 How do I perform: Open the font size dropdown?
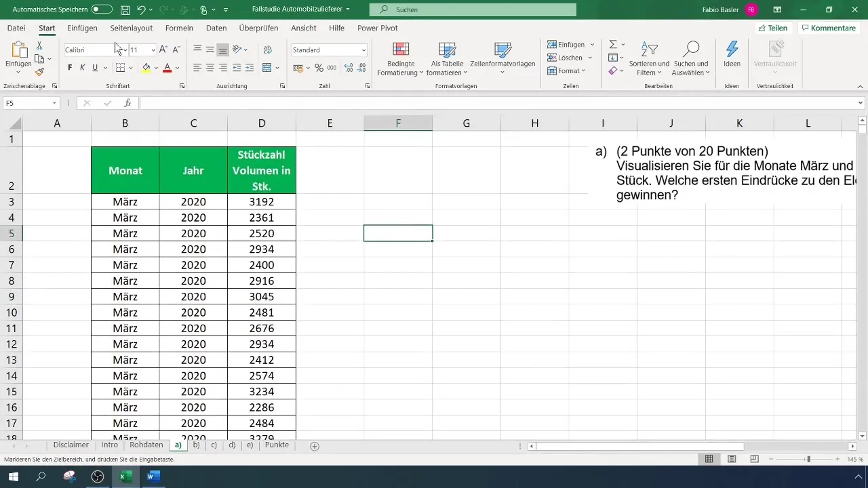point(153,50)
